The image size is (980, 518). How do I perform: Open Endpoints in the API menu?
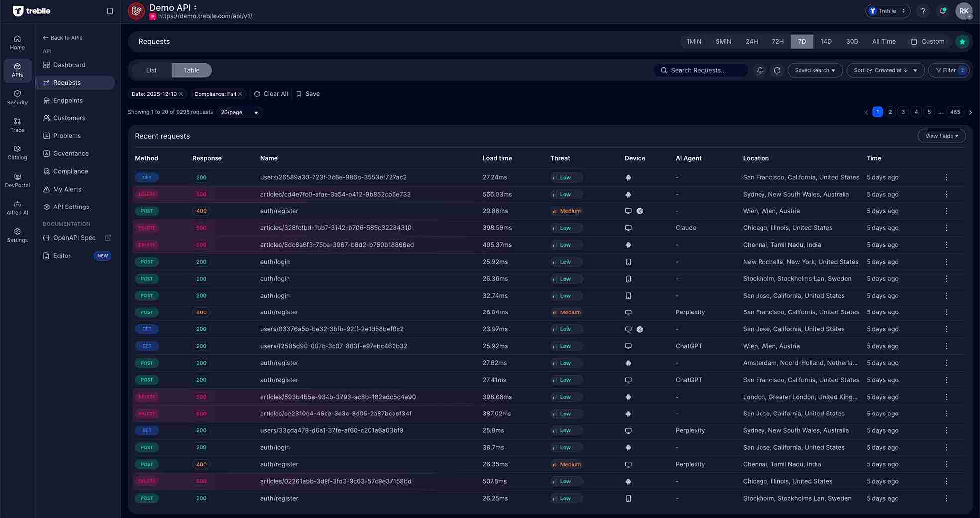[68, 100]
